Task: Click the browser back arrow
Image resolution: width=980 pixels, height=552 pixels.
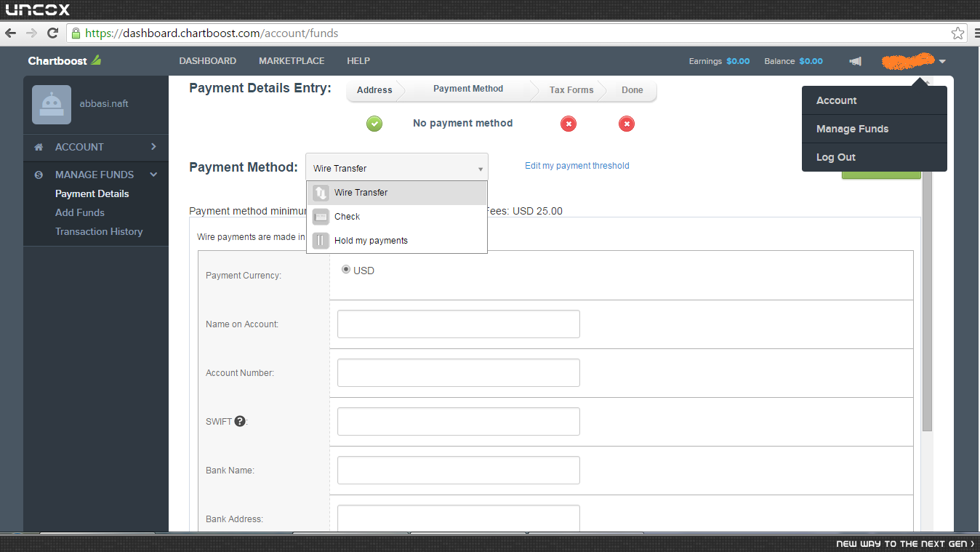Action: (10, 33)
